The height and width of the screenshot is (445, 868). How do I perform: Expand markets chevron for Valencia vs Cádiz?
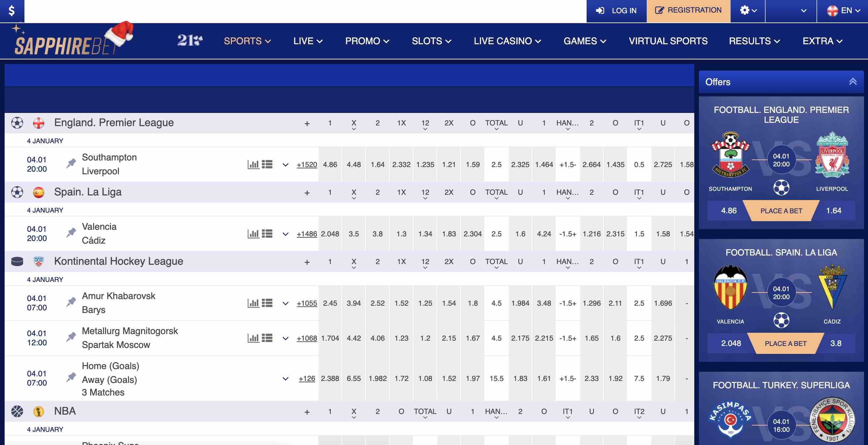(x=285, y=234)
